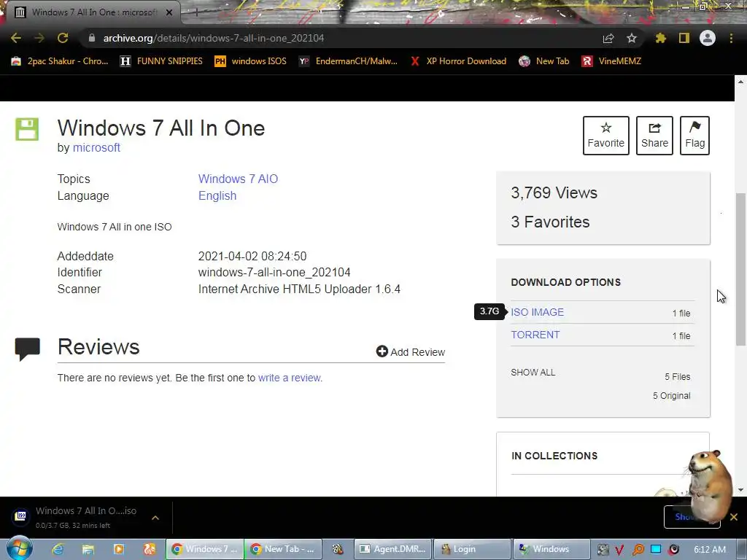Open a new browser tab

196,12
